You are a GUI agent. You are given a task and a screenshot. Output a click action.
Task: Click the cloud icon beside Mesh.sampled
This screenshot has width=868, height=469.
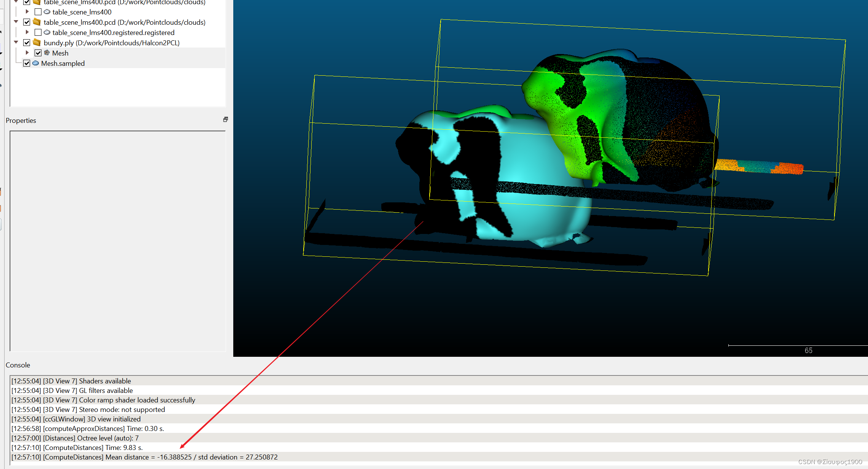[x=36, y=63]
